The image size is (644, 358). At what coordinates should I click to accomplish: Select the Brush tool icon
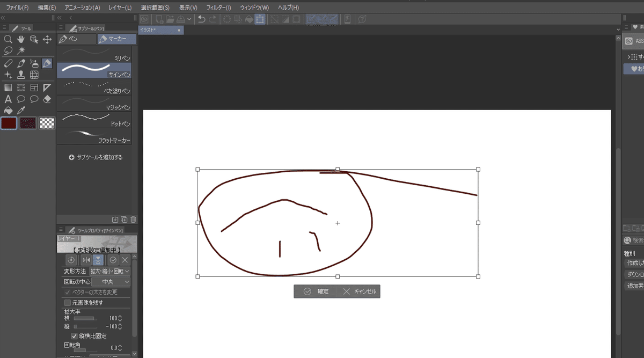tap(21, 63)
